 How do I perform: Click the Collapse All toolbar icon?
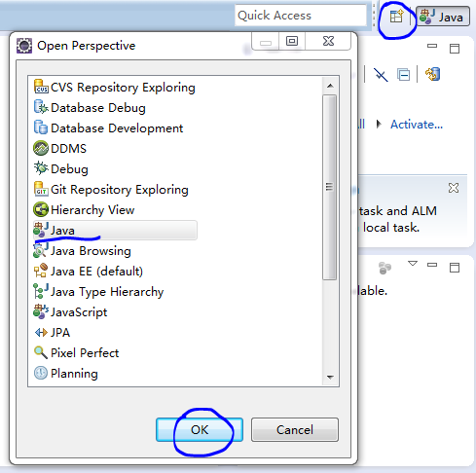[403, 75]
